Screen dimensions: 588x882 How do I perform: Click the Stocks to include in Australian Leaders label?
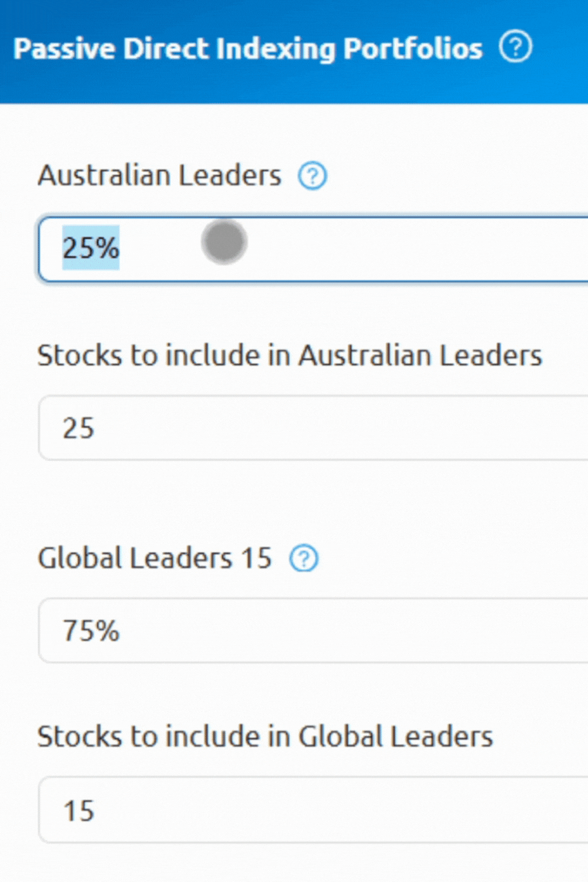click(289, 355)
